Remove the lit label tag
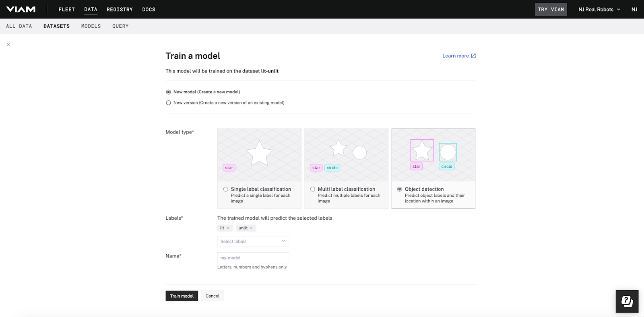 tap(228, 228)
